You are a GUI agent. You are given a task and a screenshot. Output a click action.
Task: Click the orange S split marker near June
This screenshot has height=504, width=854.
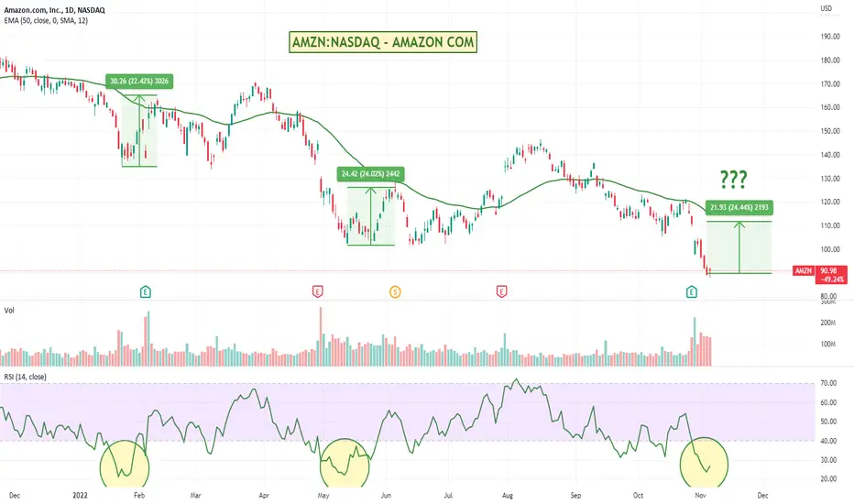pyautogui.click(x=395, y=292)
